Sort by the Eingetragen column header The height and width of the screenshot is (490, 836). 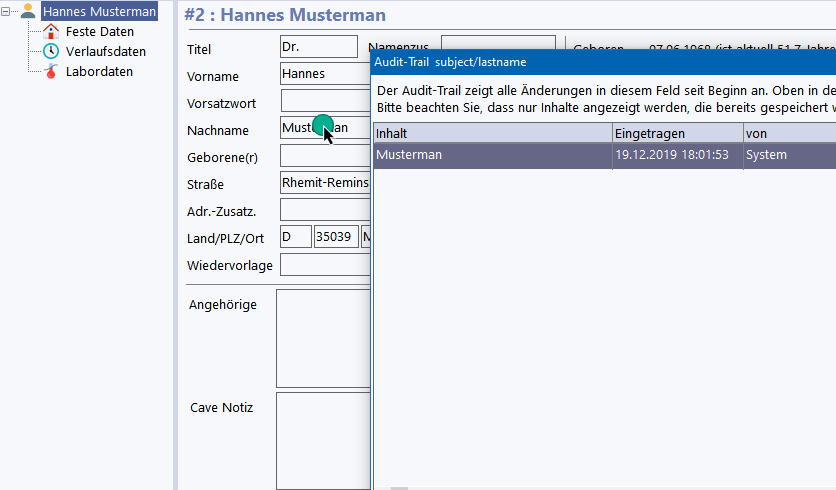[x=676, y=133]
